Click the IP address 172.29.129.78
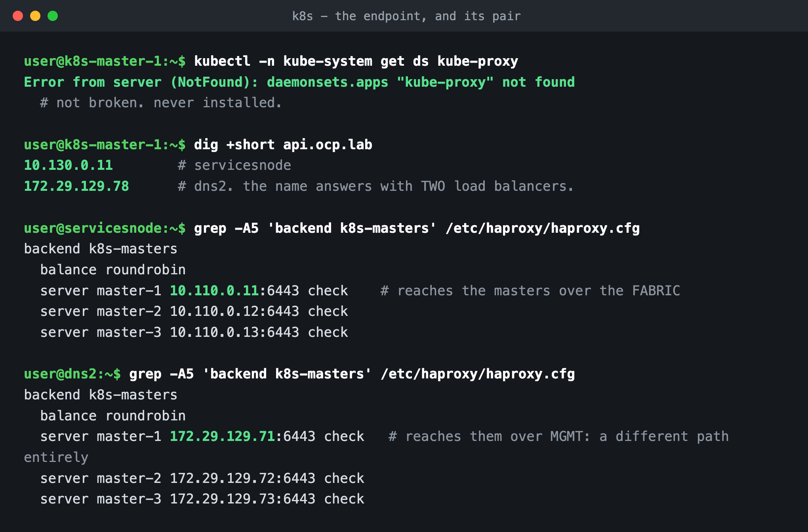This screenshot has height=532, width=808. (76, 186)
